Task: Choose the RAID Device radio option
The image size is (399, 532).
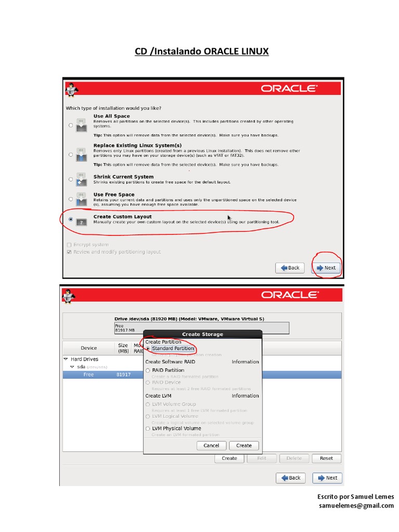Action: click(148, 383)
